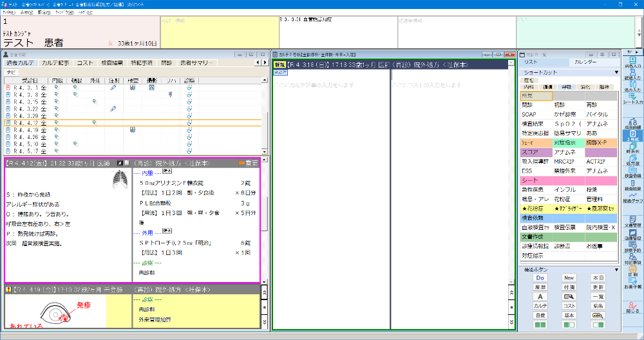Open the 成長曲線 growth chart icon

coord(633,115)
